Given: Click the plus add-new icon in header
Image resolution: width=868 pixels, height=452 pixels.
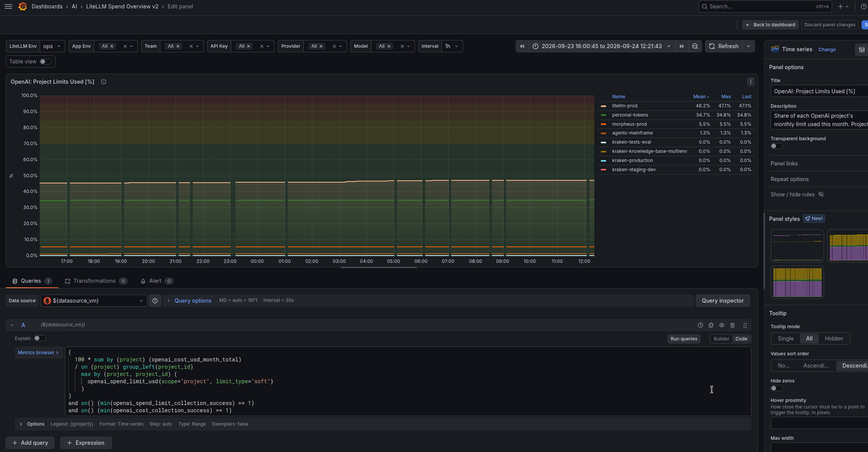Looking at the screenshot, I should pyautogui.click(x=843, y=6).
